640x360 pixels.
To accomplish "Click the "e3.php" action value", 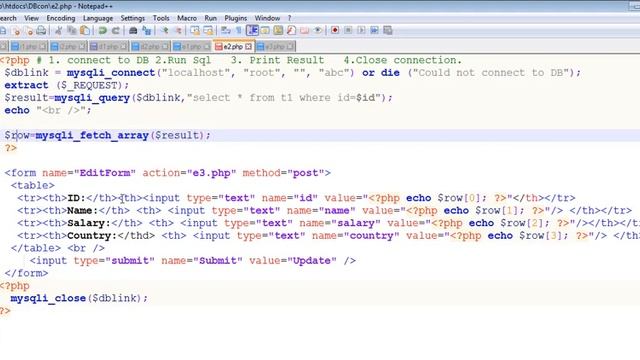I will coord(211,173).
